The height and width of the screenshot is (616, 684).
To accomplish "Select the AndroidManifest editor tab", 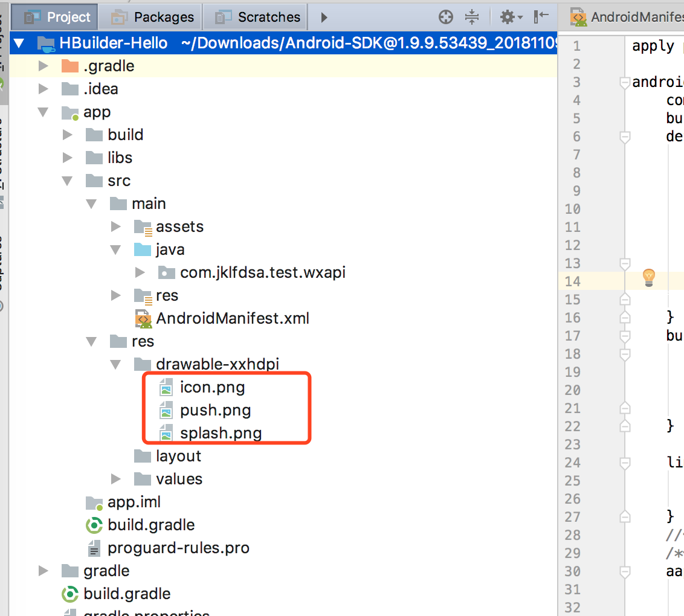I will click(x=627, y=17).
